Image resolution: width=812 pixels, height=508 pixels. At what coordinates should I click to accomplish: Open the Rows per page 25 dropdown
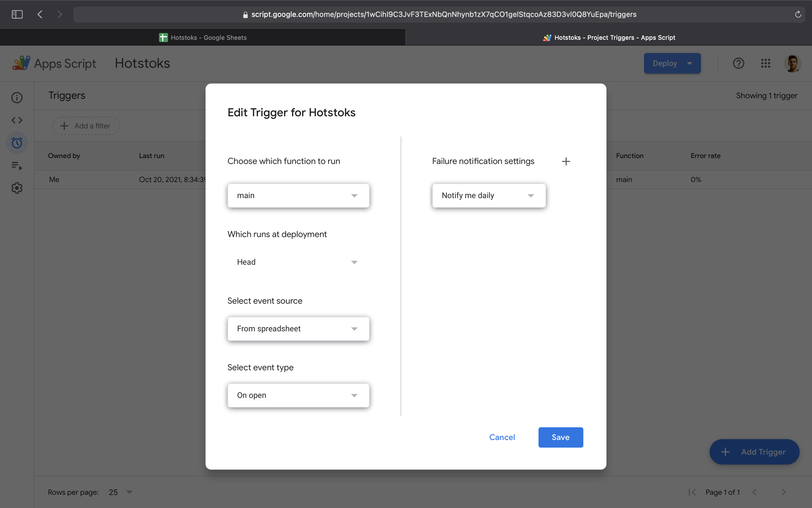pyautogui.click(x=121, y=492)
